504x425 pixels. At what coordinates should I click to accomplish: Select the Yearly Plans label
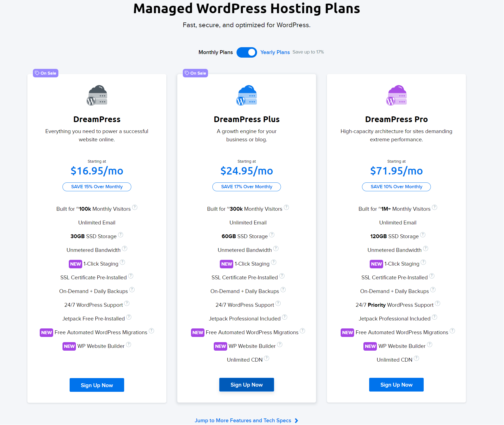[x=275, y=52]
